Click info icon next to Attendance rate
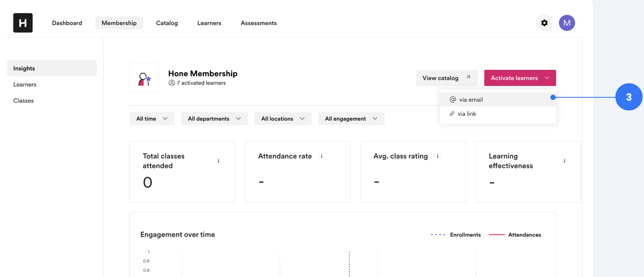 point(322,156)
